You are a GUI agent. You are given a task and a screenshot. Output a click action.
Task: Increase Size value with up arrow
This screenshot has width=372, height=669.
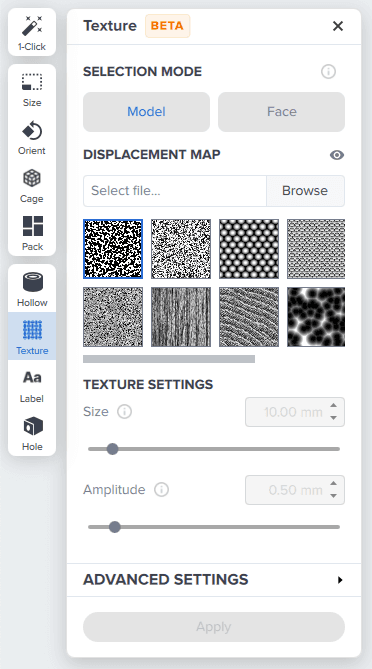pyautogui.click(x=334, y=406)
